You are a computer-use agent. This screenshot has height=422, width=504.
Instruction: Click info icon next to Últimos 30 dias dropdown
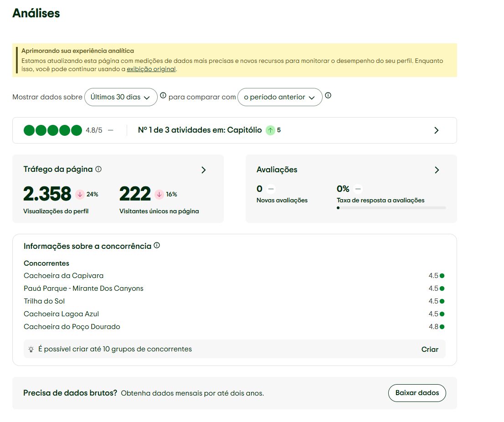163,95
